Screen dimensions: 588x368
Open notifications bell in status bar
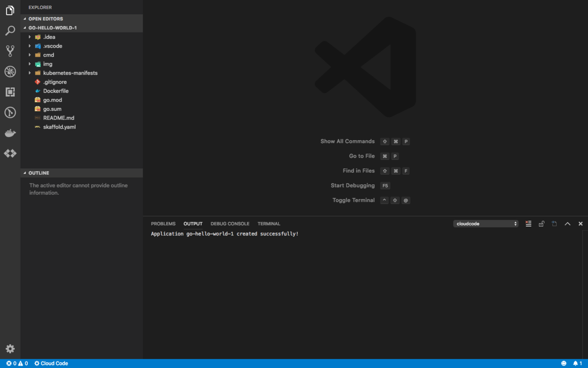click(x=577, y=364)
